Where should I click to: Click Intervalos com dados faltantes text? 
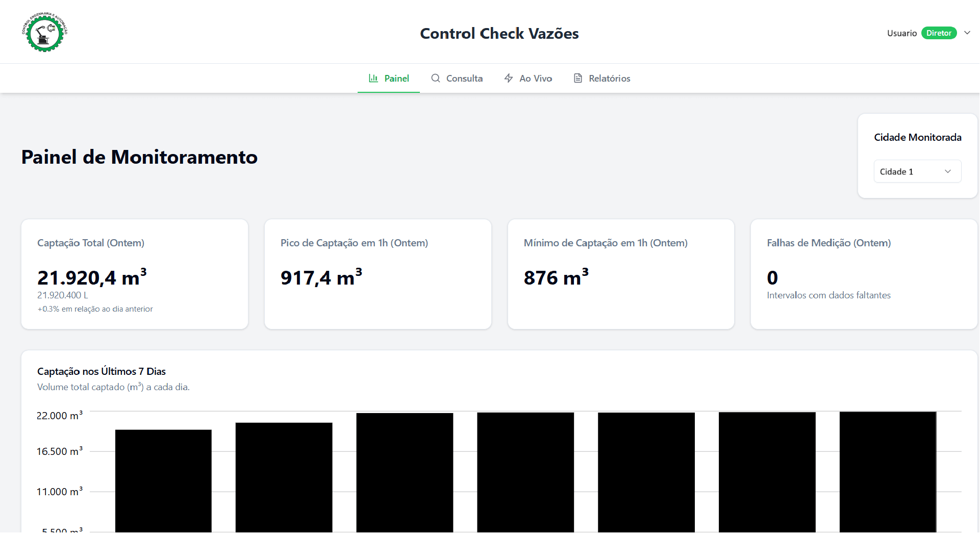coord(828,295)
